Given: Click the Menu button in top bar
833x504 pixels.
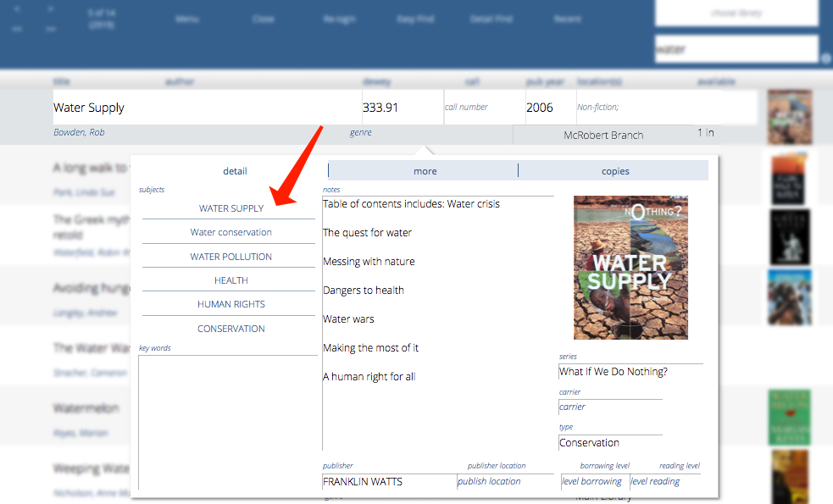Looking at the screenshot, I should (187, 19).
